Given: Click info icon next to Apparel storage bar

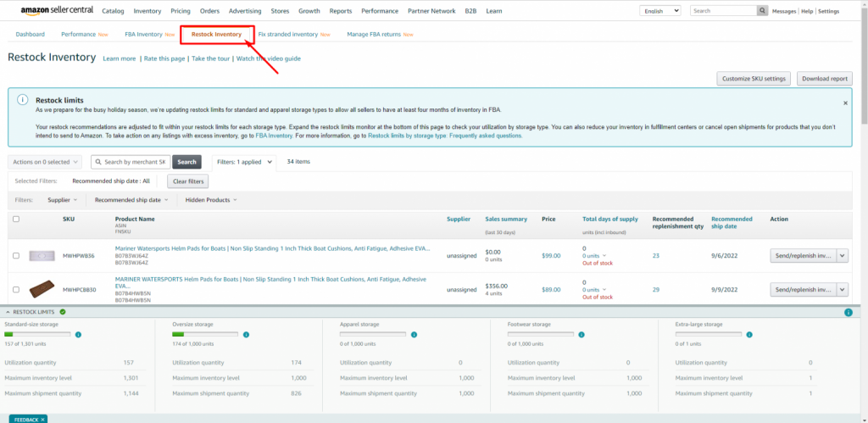Looking at the screenshot, I should pyautogui.click(x=414, y=334).
